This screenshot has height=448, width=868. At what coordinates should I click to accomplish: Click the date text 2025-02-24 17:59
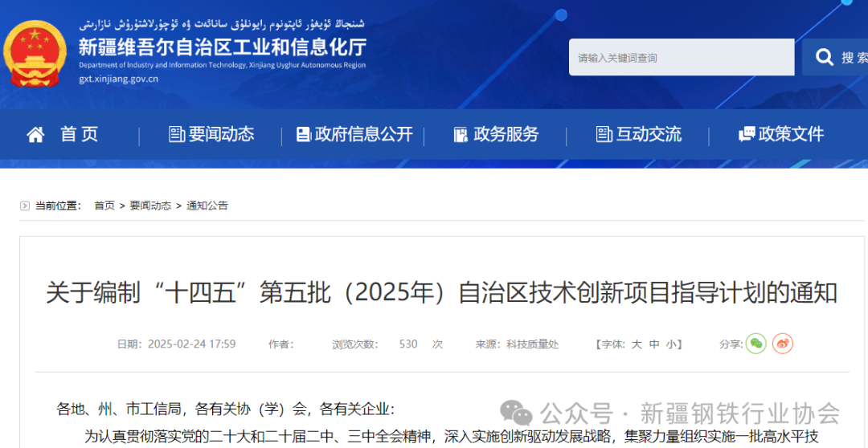coord(191,344)
